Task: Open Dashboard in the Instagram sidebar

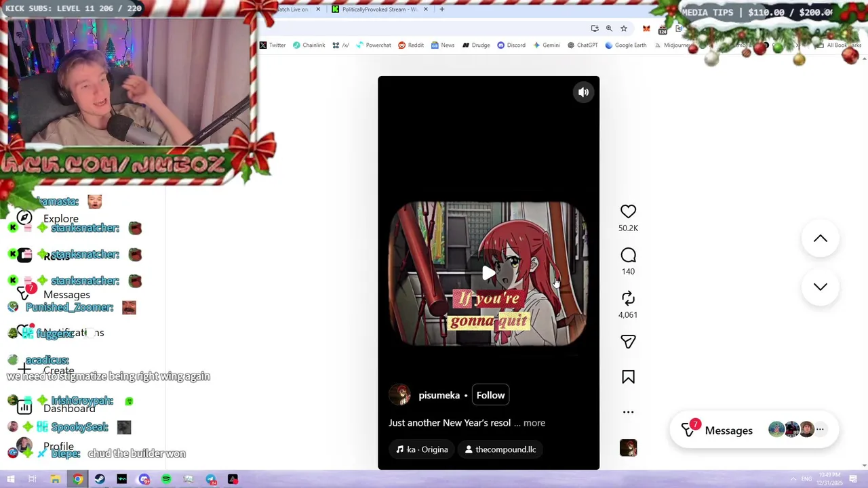Action: (x=56, y=408)
